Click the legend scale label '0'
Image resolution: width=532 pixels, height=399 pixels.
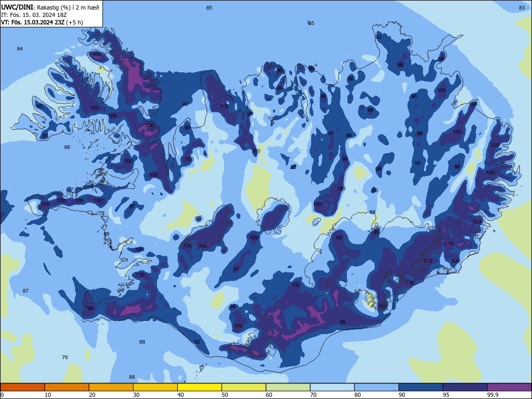point(2,395)
